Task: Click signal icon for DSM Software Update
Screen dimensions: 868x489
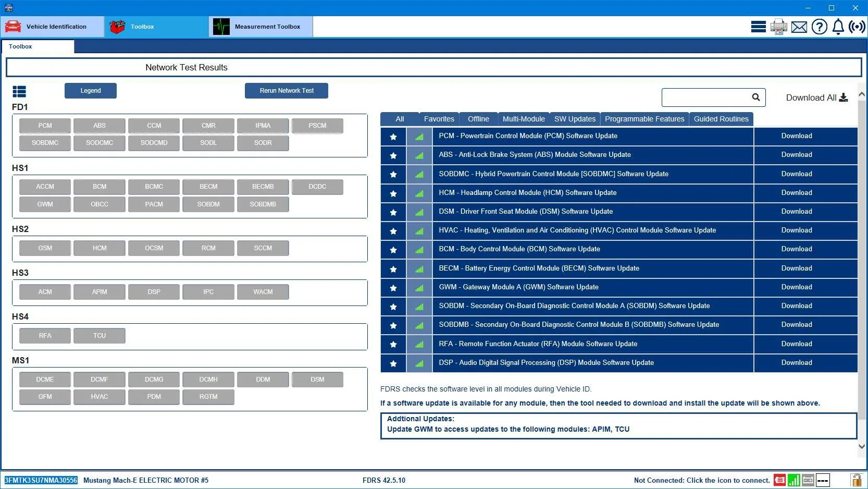Action: pyautogui.click(x=419, y=212)
